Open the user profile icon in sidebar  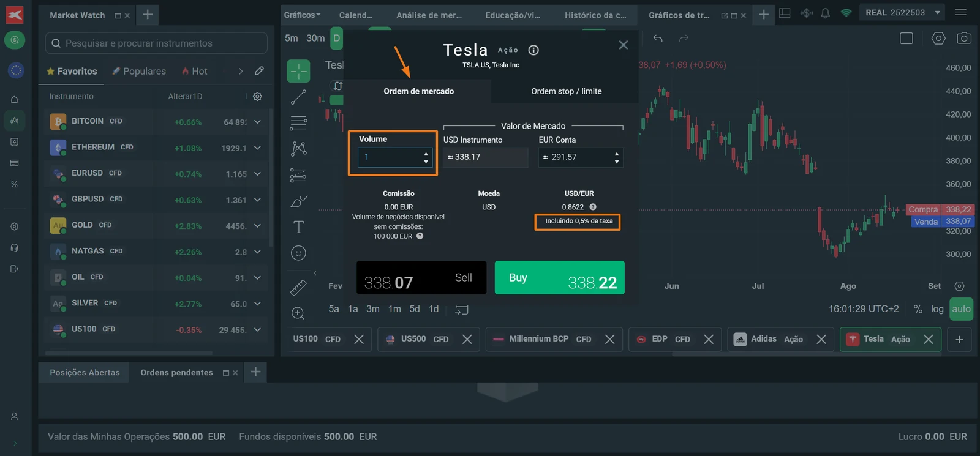coord(15,416)
